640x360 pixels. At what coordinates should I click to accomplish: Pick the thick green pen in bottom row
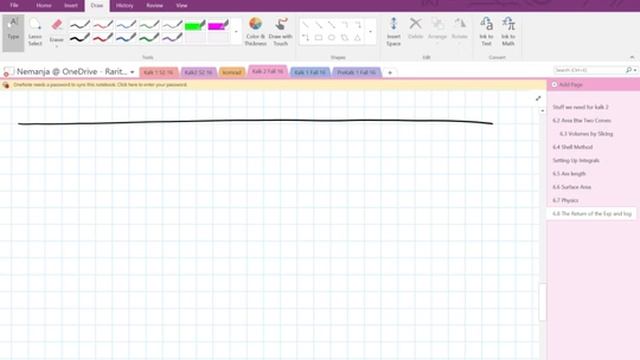point(149,38)
